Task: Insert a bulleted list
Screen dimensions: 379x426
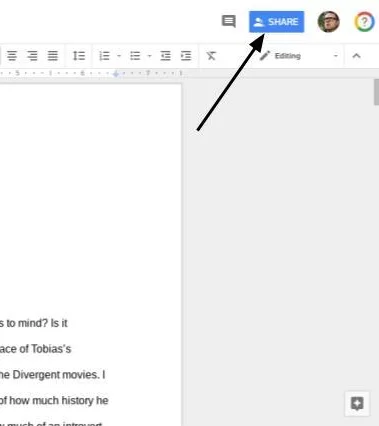Action: (135, 56)
